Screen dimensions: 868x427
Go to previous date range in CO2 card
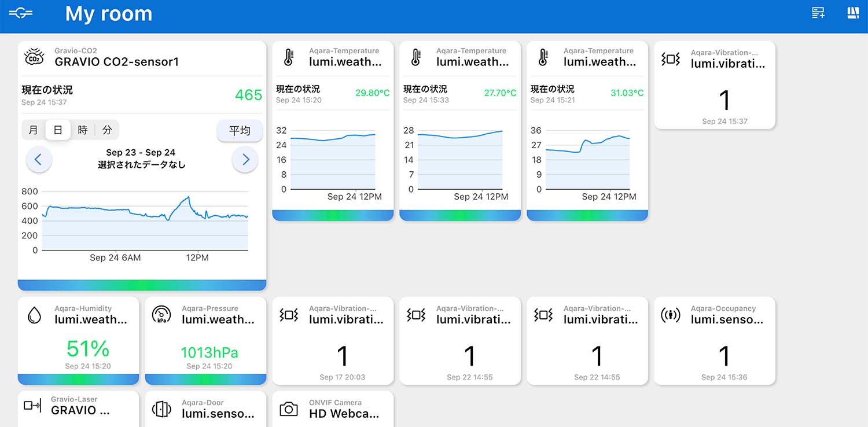click(39, 159)
